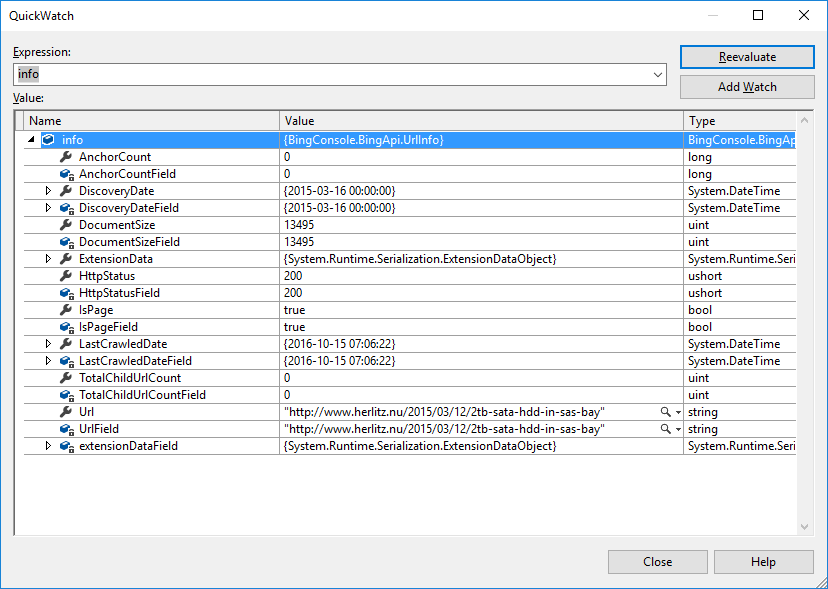The width and height of the screenshot is (828, 589).
Task: Click the wrench icon beside DocumentSize
Action: tap(66, 225)
